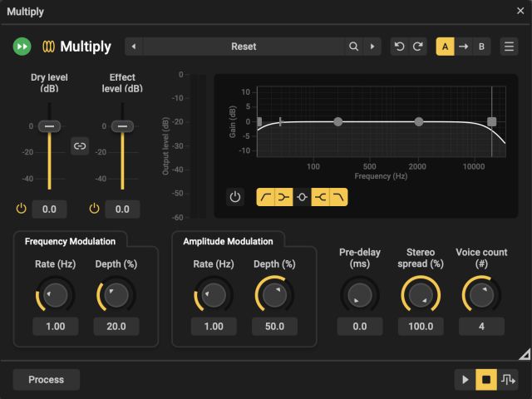
Task: Click the Frequency Modulation panel title
Action: point(70,241)
